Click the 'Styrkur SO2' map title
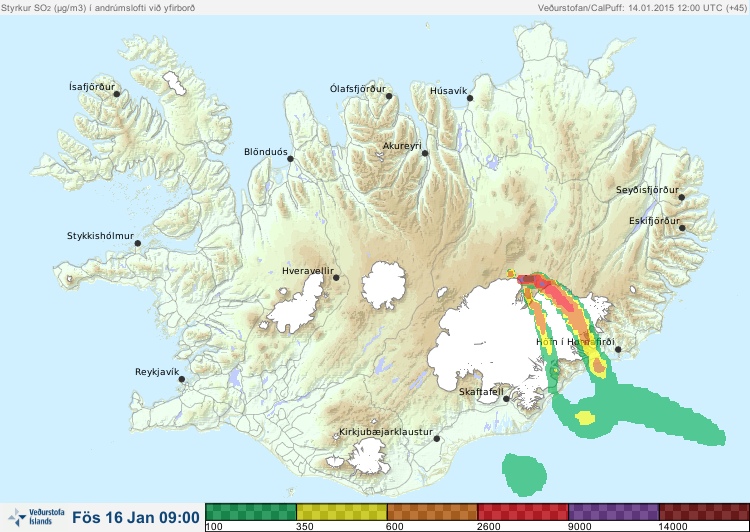This screenshot has width=750, height=532. pyautogui.click(x=98, y=8)
